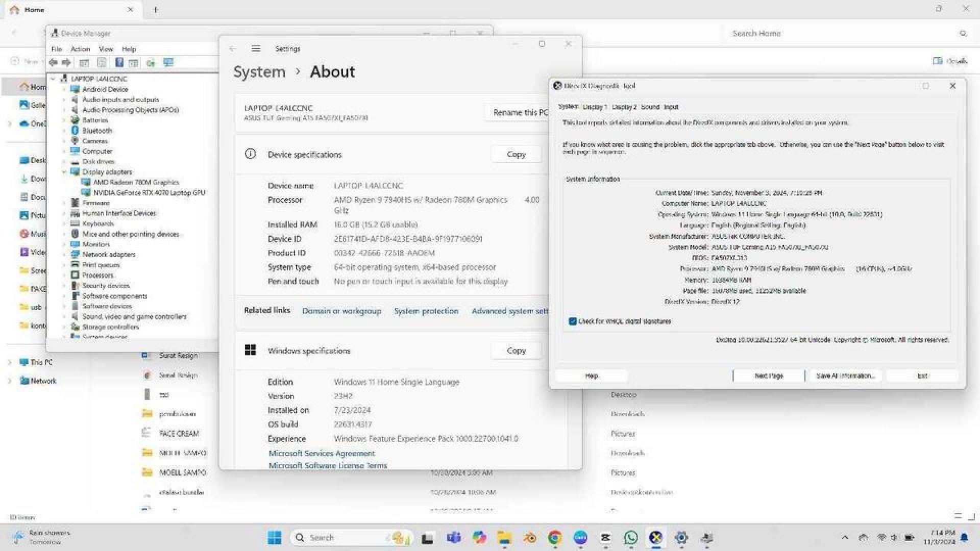This screenshot has height=551, width=980.
Task: Uncheck Check for WHQL digital signatures
Action: (x=573, y=321)
